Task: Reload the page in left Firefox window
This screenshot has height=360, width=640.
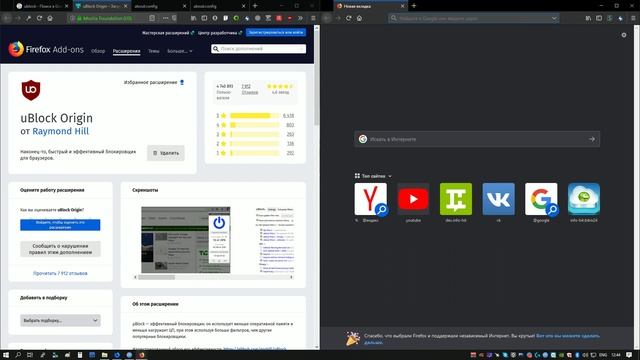Action: [39, 18]
